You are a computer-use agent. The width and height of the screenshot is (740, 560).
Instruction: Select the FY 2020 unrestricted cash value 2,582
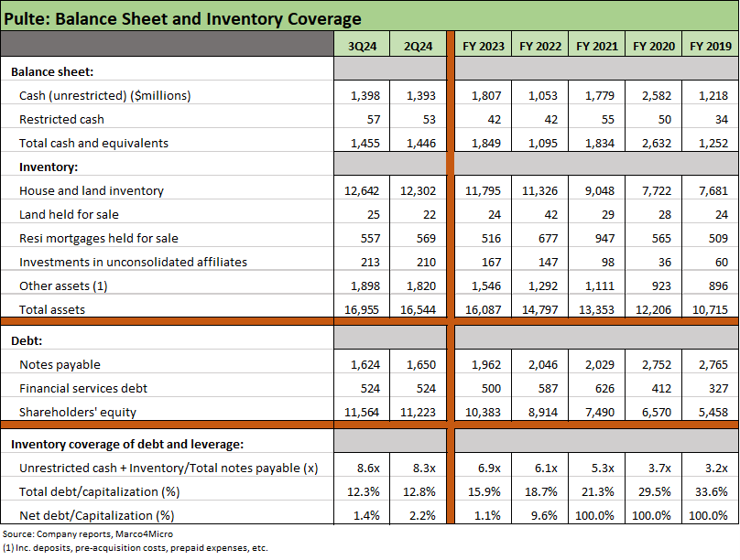coord(657,96)
